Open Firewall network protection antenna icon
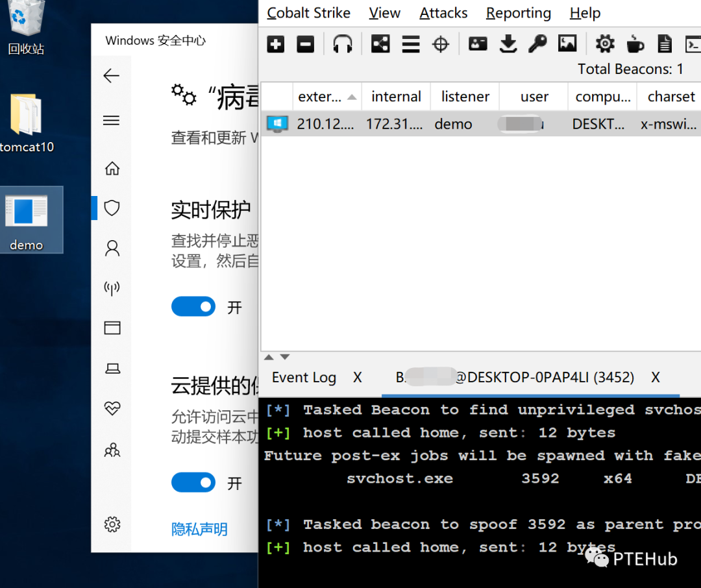Image resolution: width=701 pixels, height=588 pixels. coord(112,288)
